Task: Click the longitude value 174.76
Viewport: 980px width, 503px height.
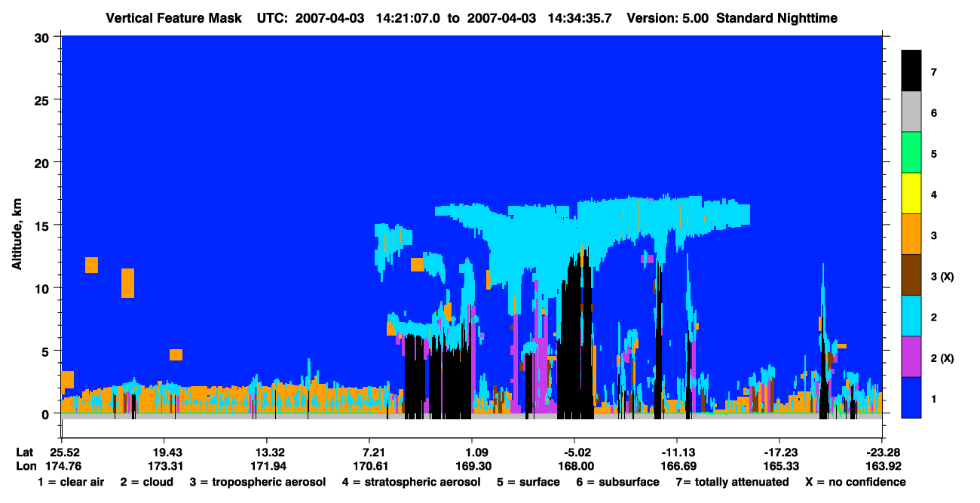Action: click(x=62, y=465)
